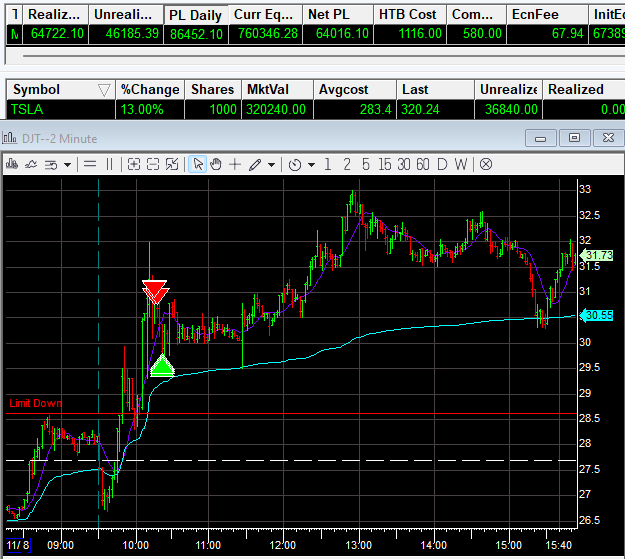
Task: Click the zoom in chart icon
Action: click(x=134, y=164)
